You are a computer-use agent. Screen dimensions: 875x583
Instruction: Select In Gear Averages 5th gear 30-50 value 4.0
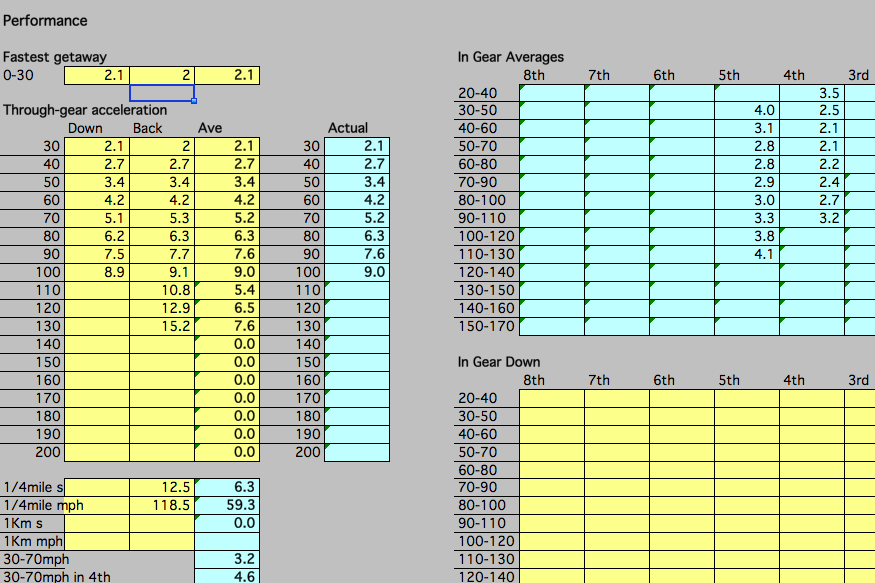(747, 110)
